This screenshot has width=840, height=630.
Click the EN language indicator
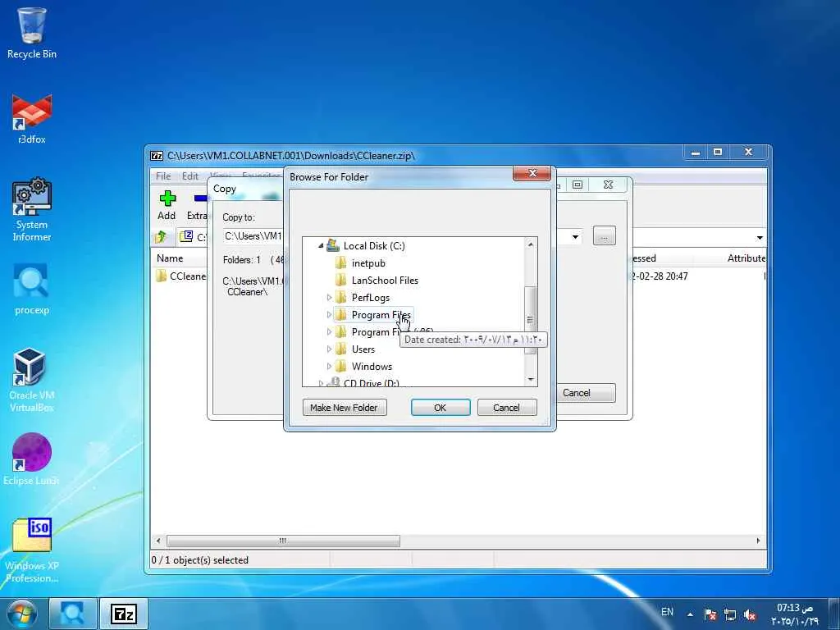(x=667, y=612)
